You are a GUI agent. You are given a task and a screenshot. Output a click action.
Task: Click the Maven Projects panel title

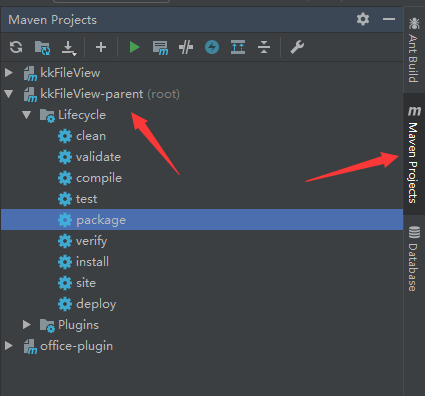[x=52, y=20]
